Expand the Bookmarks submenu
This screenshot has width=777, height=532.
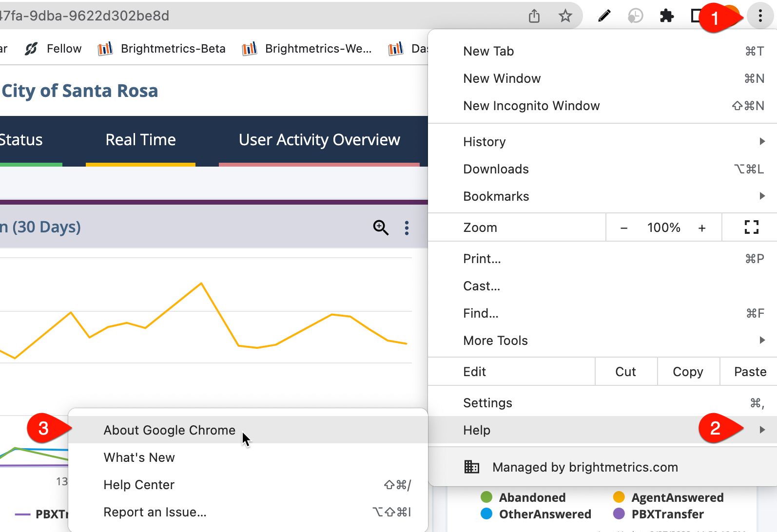point(602,196)
